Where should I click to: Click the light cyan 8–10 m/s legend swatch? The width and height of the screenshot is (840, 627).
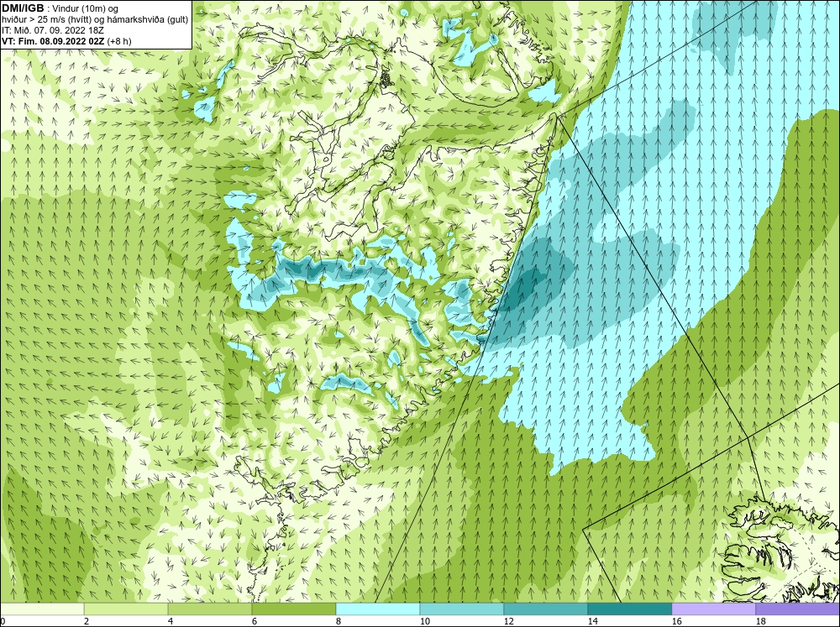tap(378, 609)
